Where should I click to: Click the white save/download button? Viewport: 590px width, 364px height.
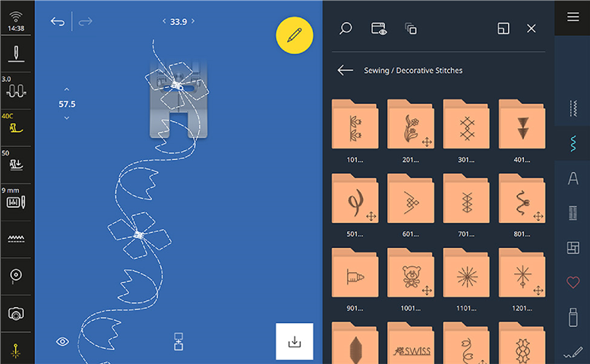295,341
